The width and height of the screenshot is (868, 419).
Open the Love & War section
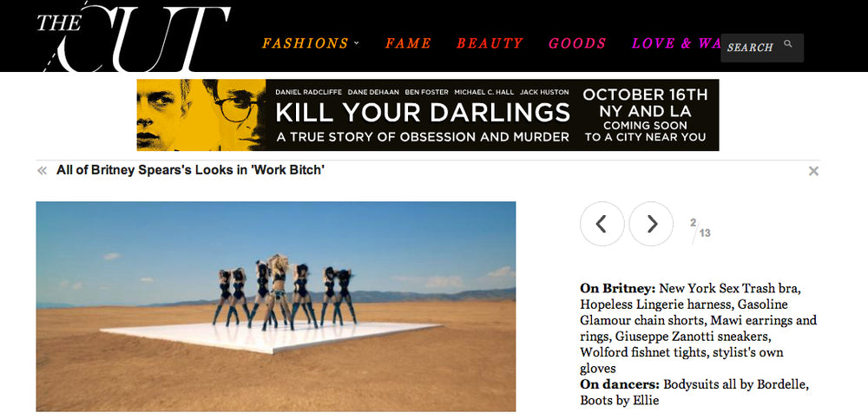676,43
